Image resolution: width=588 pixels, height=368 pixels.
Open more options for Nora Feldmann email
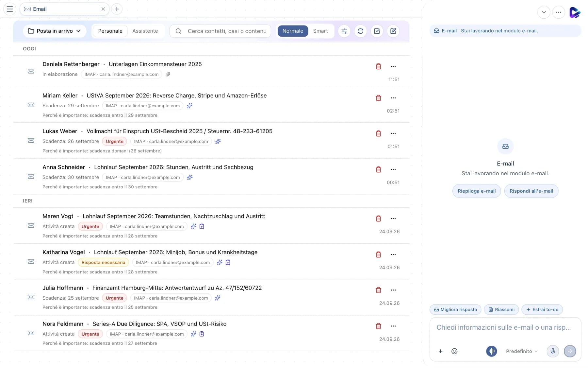coord(393,326)
